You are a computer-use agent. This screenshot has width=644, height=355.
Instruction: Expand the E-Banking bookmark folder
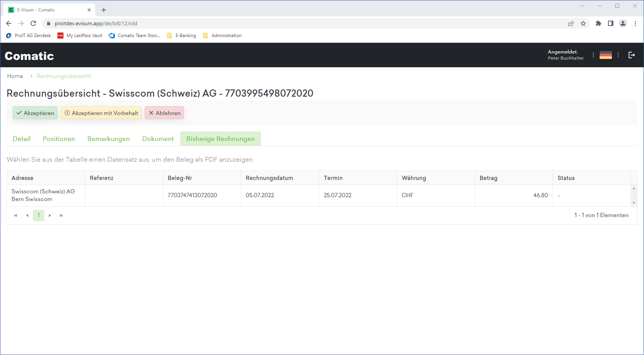coord(182,36)
